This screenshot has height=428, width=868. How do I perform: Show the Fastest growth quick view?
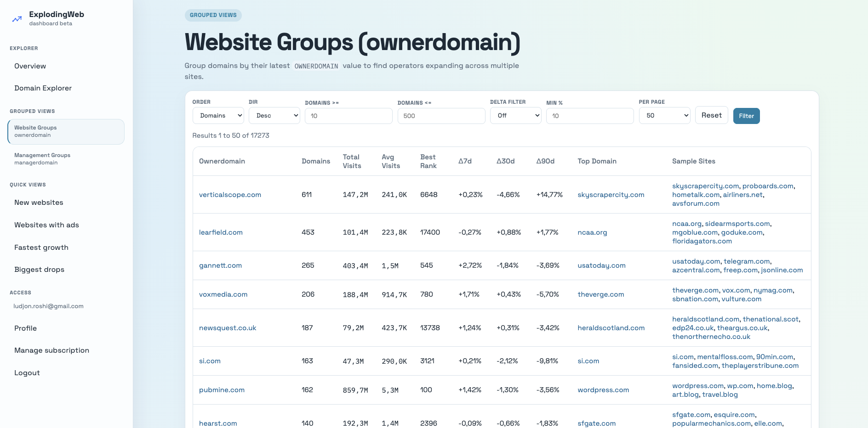(41, 248)
